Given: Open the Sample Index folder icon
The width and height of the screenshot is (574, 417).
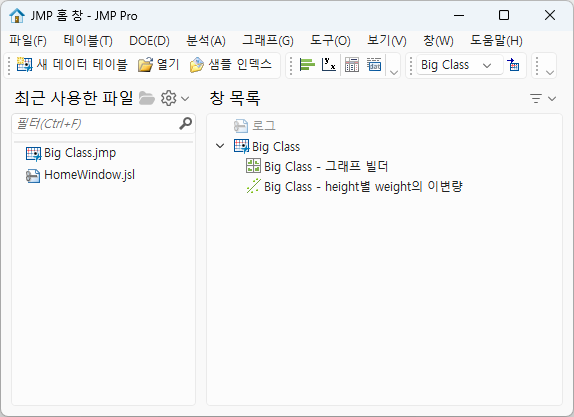Looking at the screenshot, I should pos(197,65).
